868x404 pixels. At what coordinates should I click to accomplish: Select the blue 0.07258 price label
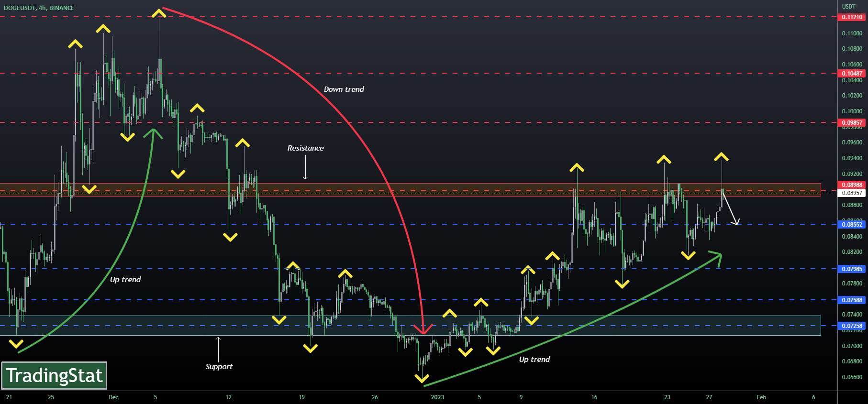tap(852, 326)
